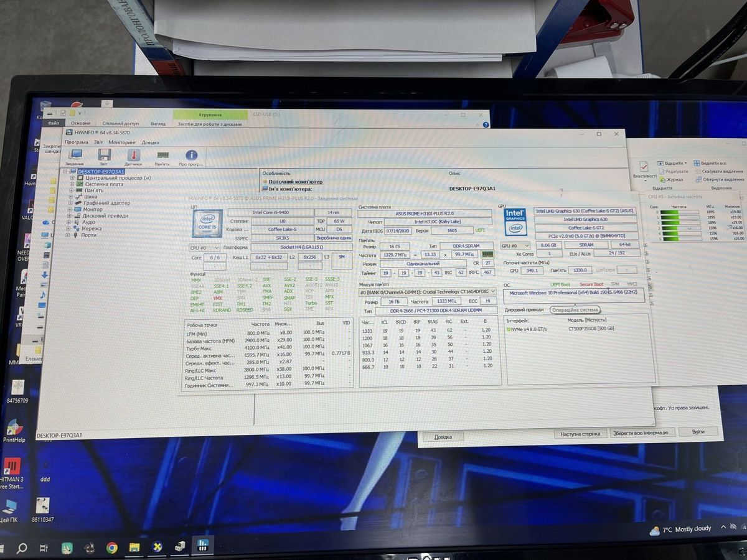Viewport: 747px width, 560px height.
Task: Click the HWiNFO taskbar icon
Action: [202, 546]
